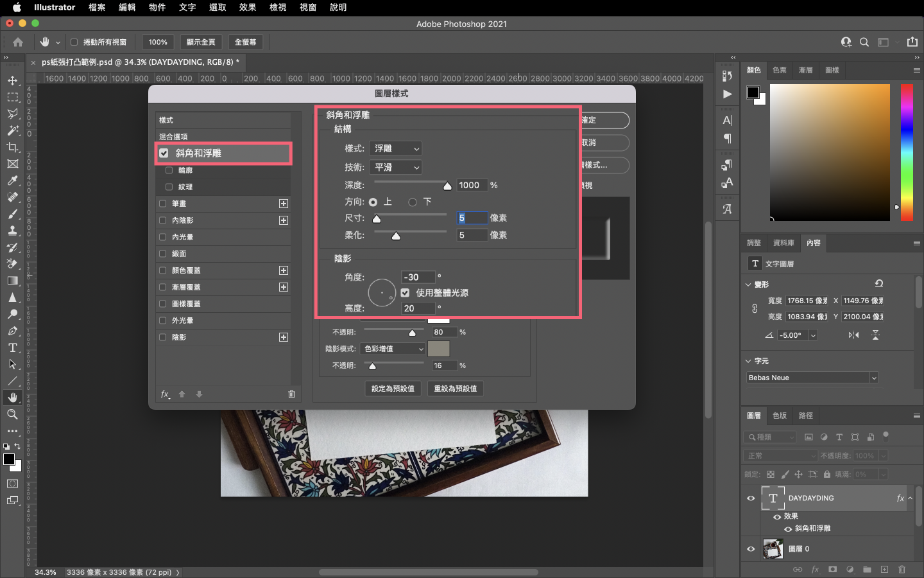Switch to the 色票 tab

[780, 70]
